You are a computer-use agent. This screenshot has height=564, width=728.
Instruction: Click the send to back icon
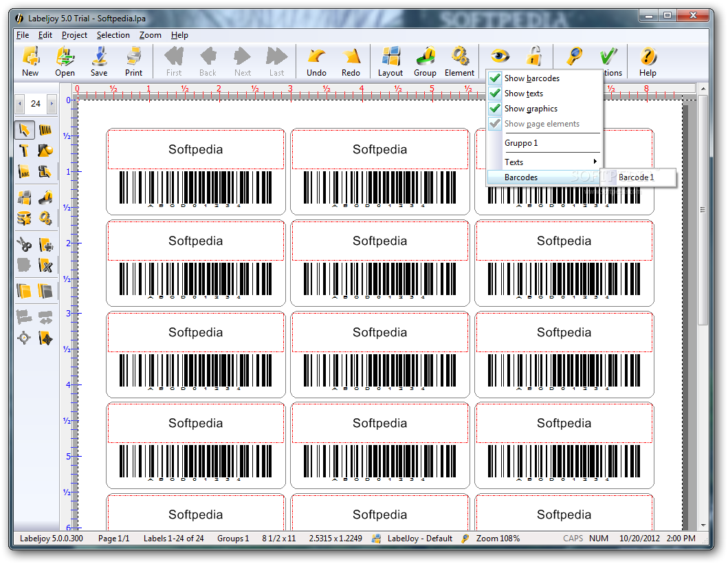pos(45,292)
